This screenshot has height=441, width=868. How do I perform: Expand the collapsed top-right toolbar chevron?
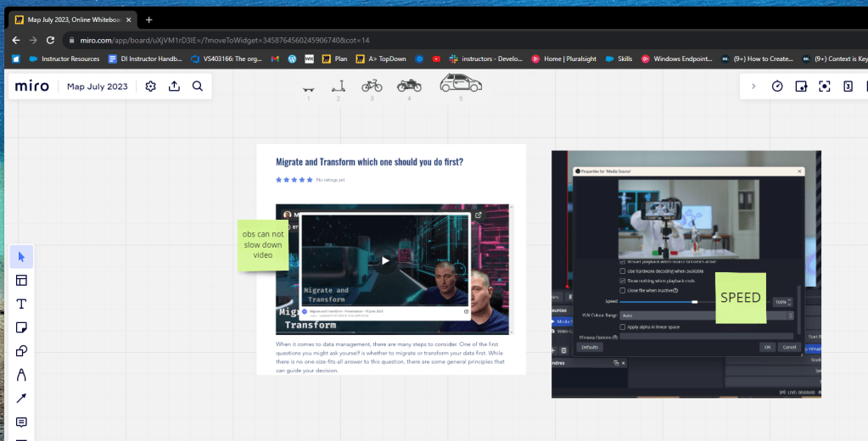click(753, 87)
